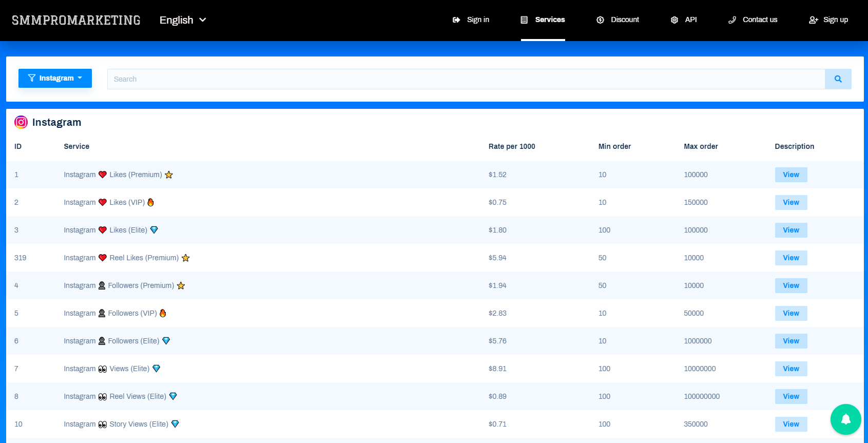
Task: Click the heart icon in Likes (Premium) row
Action: pyautogui.click(x=103, y=175)
